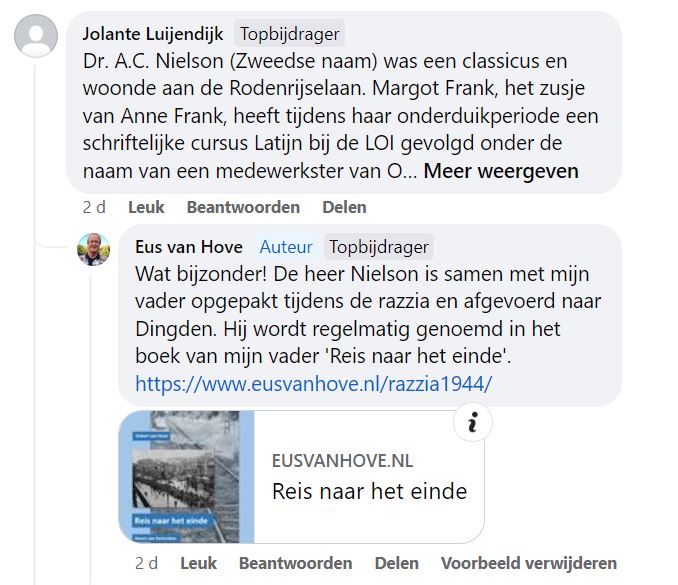Share Eus van Hove's reply with Delen

point(397,563)
